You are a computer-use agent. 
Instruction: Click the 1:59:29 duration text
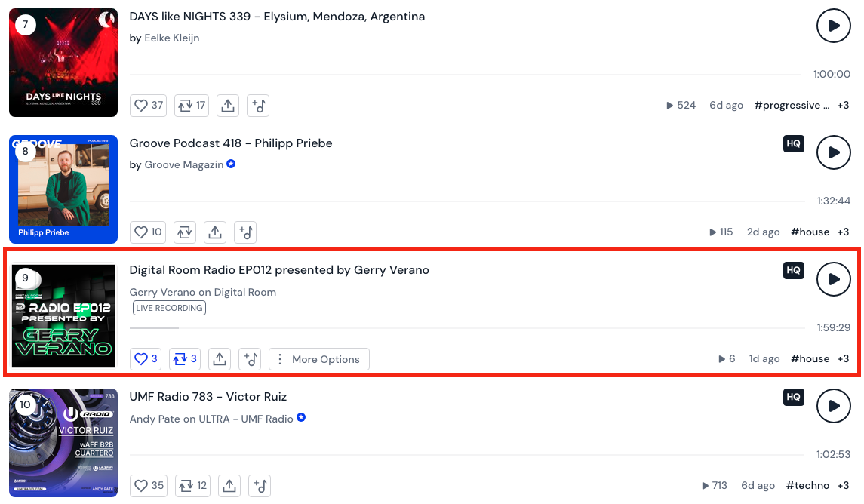(834, 327)
